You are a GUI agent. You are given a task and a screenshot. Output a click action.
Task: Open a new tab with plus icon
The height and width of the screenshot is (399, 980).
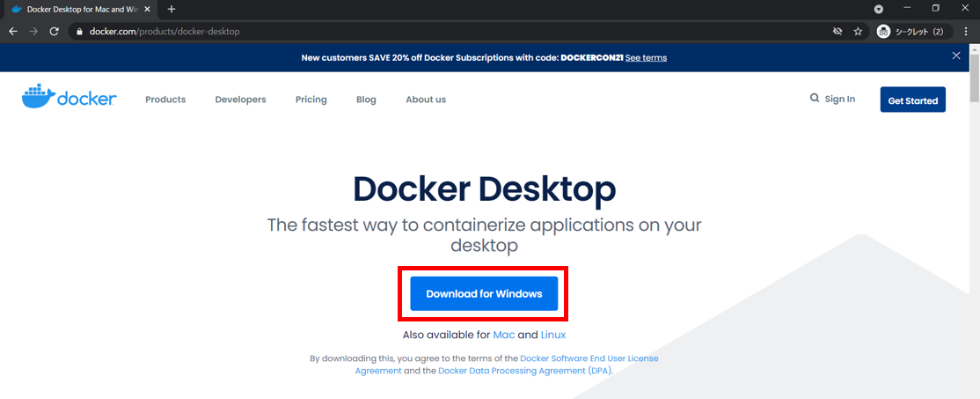(172, 10)
